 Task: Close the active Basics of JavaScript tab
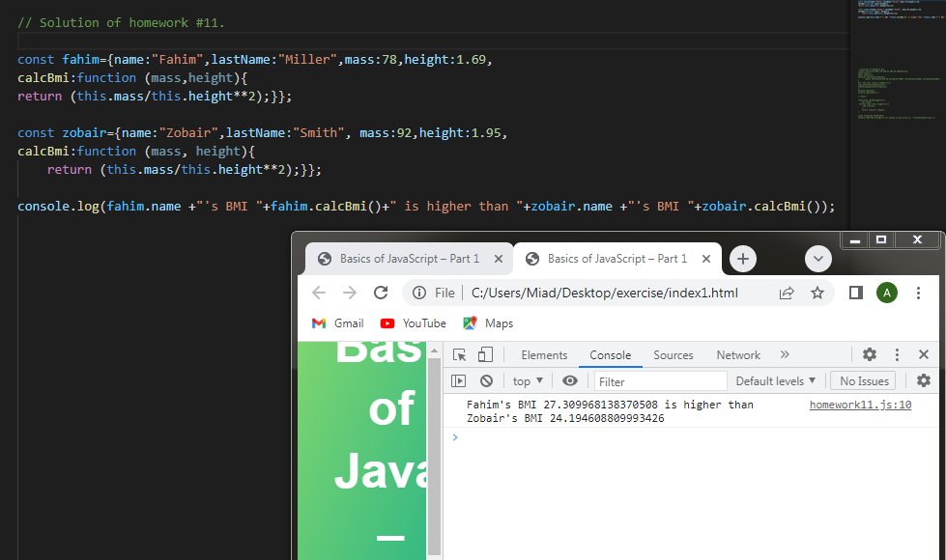pos(706,259)
